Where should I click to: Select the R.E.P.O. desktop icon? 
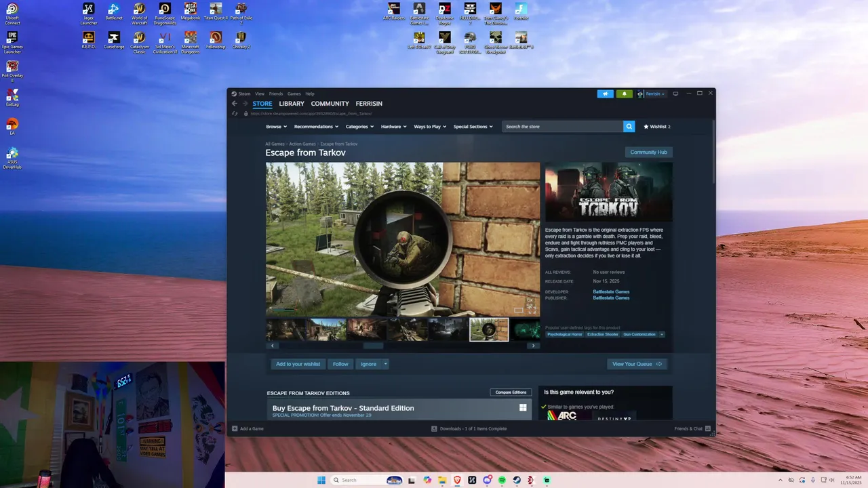(x=89, y=40)
